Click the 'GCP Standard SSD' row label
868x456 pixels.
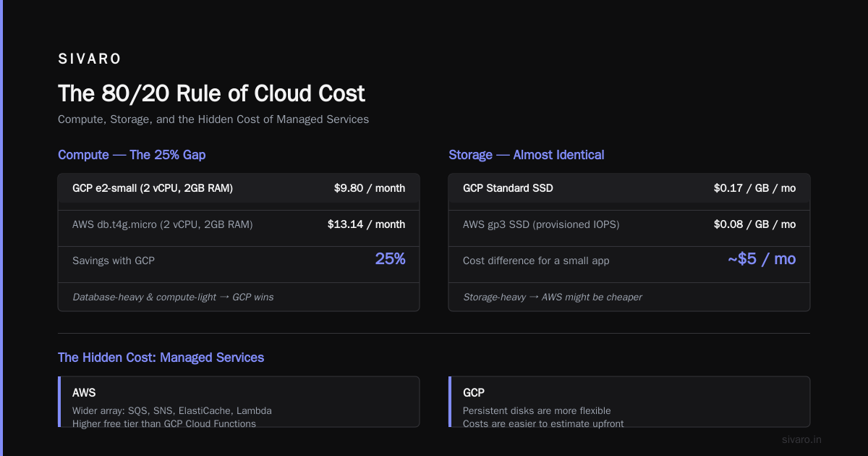[508, 188]
